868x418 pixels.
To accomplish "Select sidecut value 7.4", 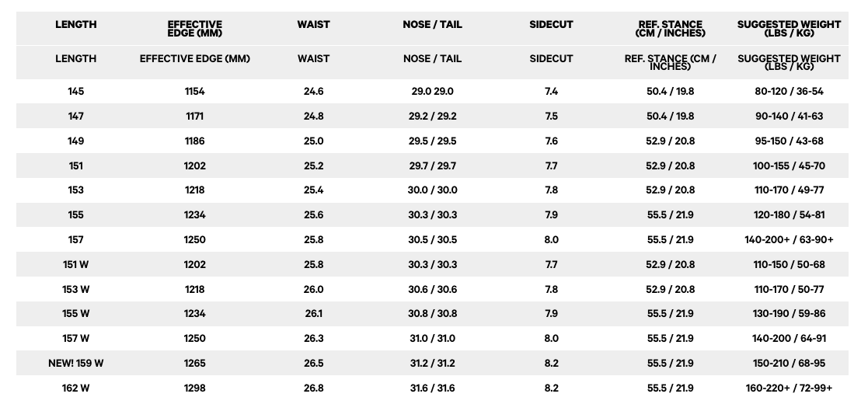I will click(552, 92).
